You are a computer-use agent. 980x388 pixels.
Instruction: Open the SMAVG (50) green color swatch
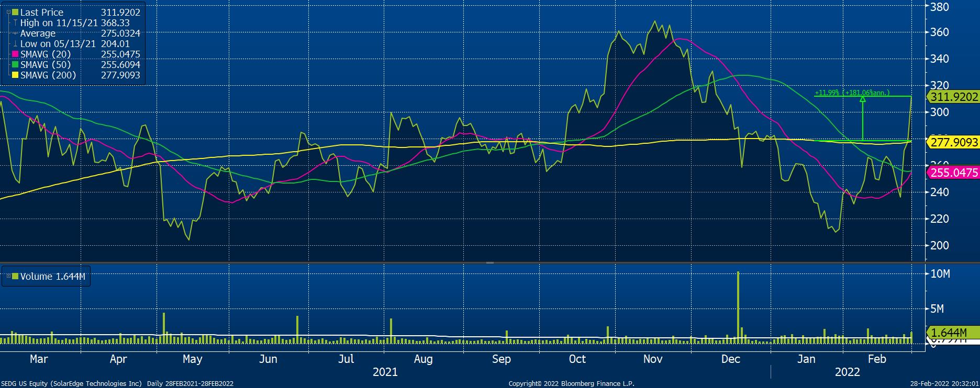pos(15,64)
